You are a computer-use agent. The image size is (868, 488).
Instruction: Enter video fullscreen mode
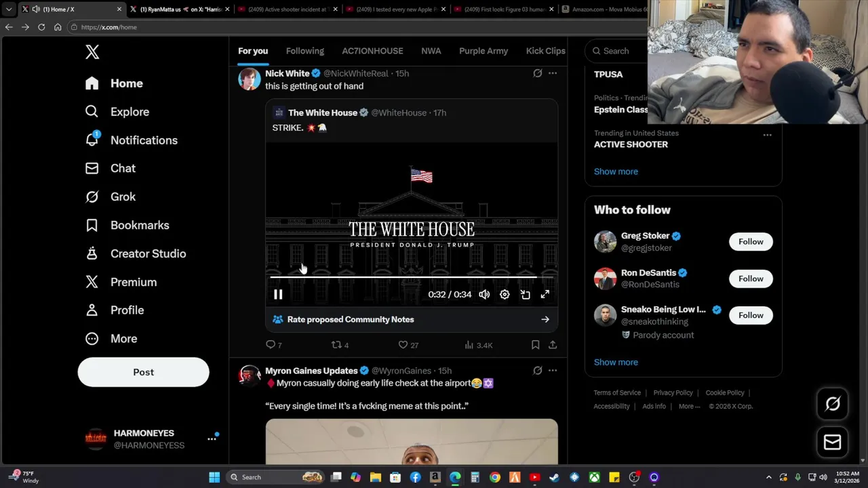pos(545,294)
